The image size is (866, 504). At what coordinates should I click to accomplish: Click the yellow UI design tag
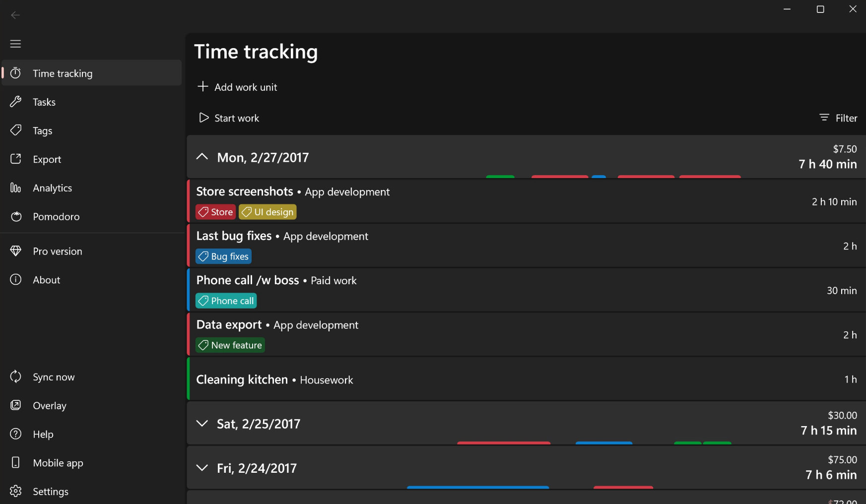(x=267, y=212)
